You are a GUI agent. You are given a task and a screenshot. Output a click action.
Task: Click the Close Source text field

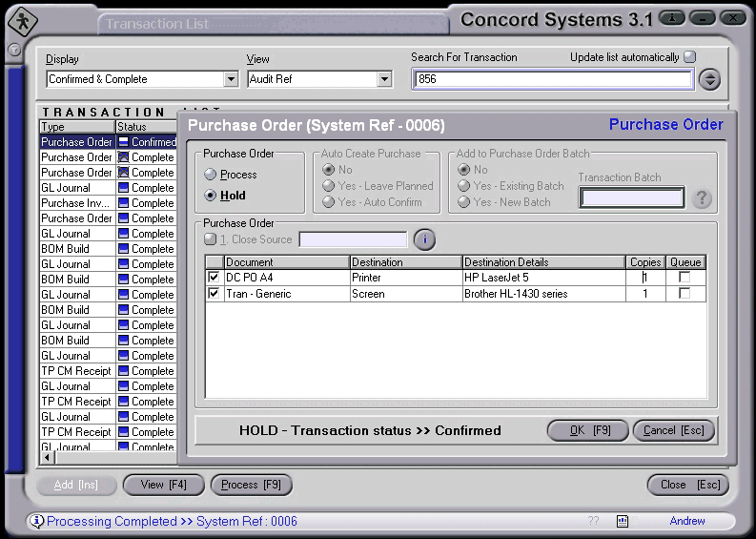pyautogui.click(x=353, y=239)
